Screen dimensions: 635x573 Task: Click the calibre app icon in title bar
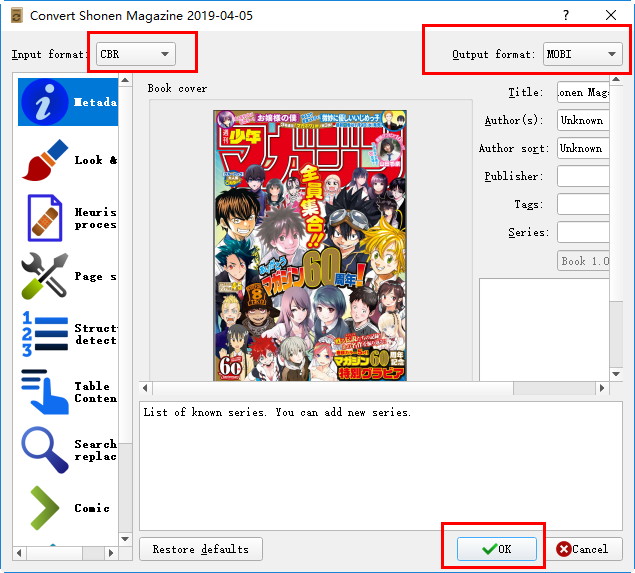(17, 16)
